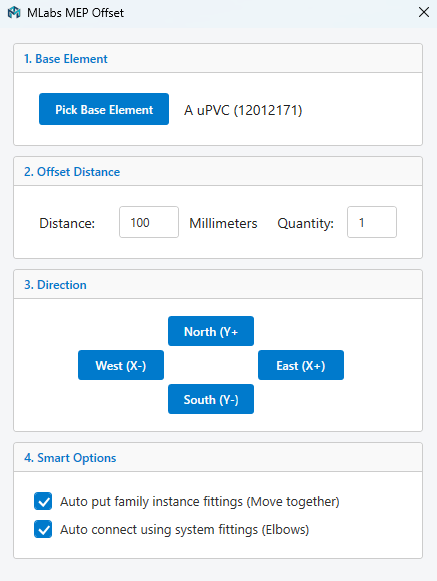Click the MLabs app logo icon
The width and height of the screenshot is (437, 581).
14,13
